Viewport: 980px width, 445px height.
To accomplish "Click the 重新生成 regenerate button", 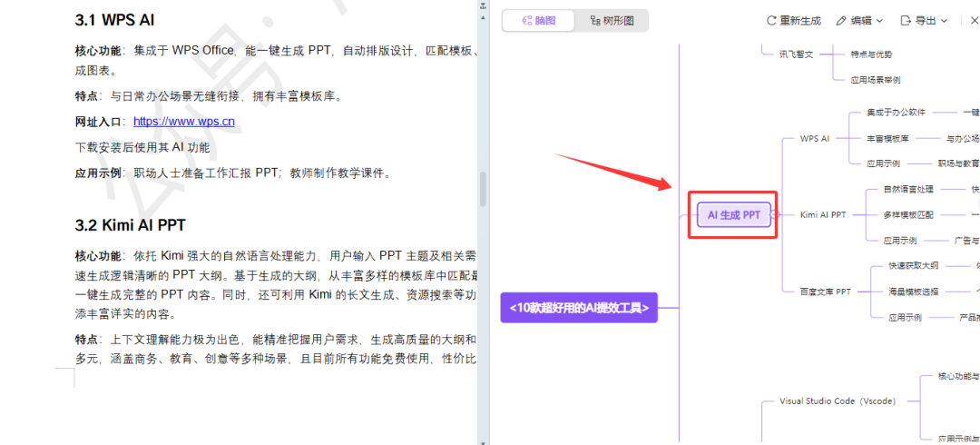I will click(x=794, y=21).
